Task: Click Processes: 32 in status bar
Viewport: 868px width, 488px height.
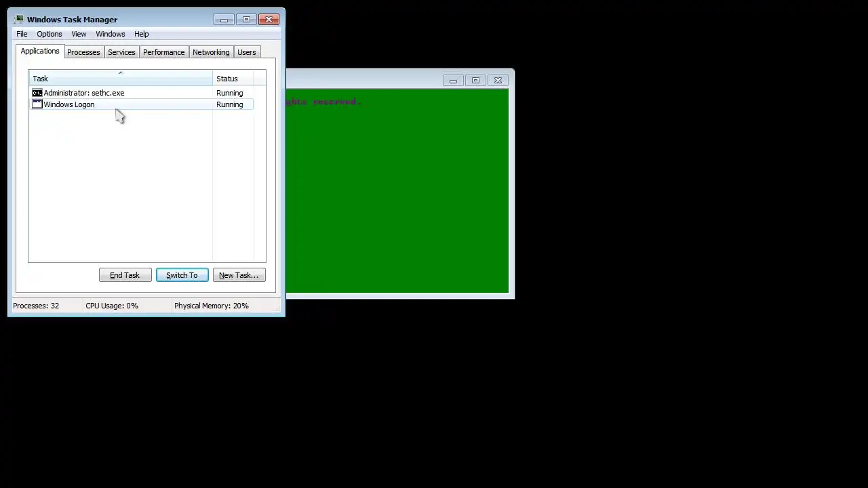Action: point(36,306)
